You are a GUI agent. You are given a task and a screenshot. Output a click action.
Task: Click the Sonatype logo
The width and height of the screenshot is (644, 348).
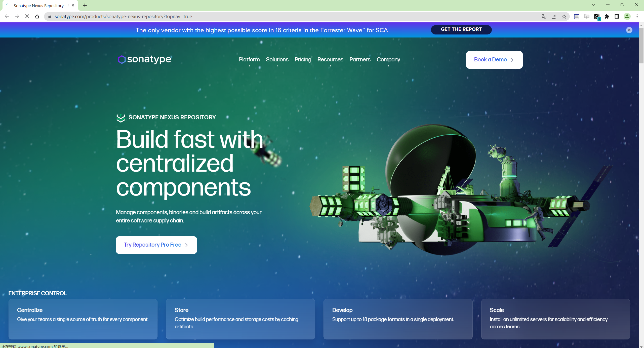tap(145, 59)
